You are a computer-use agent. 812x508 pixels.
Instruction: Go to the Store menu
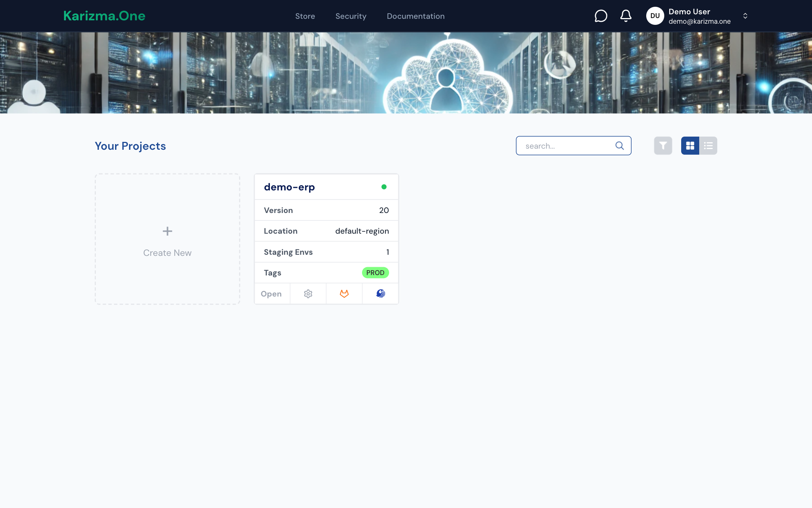[305, 16]
